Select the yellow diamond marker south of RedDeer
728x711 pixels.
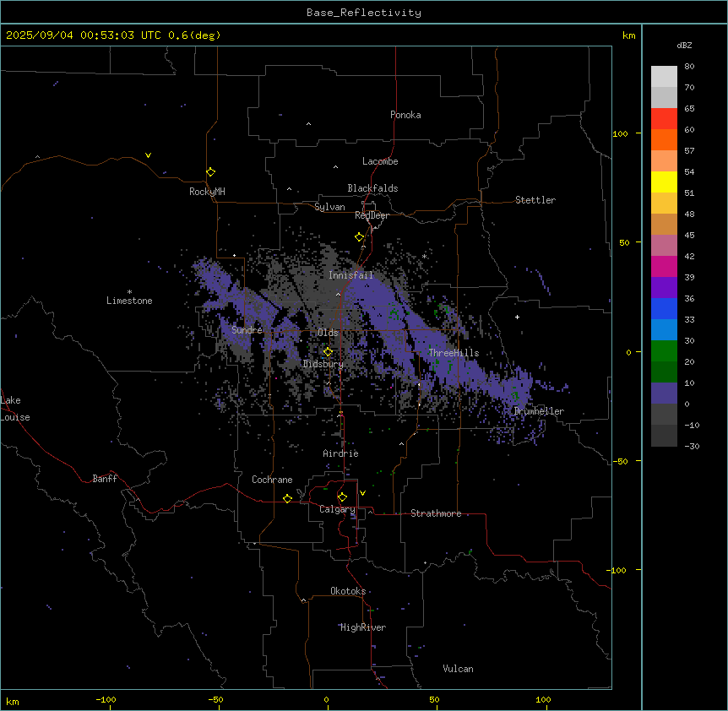[x=360, y=237]
